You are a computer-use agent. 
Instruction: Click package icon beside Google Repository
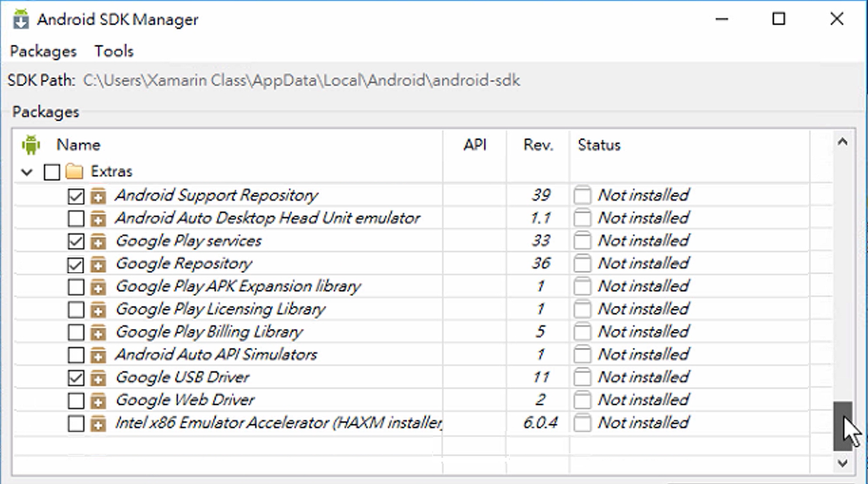tap(98, 264)
